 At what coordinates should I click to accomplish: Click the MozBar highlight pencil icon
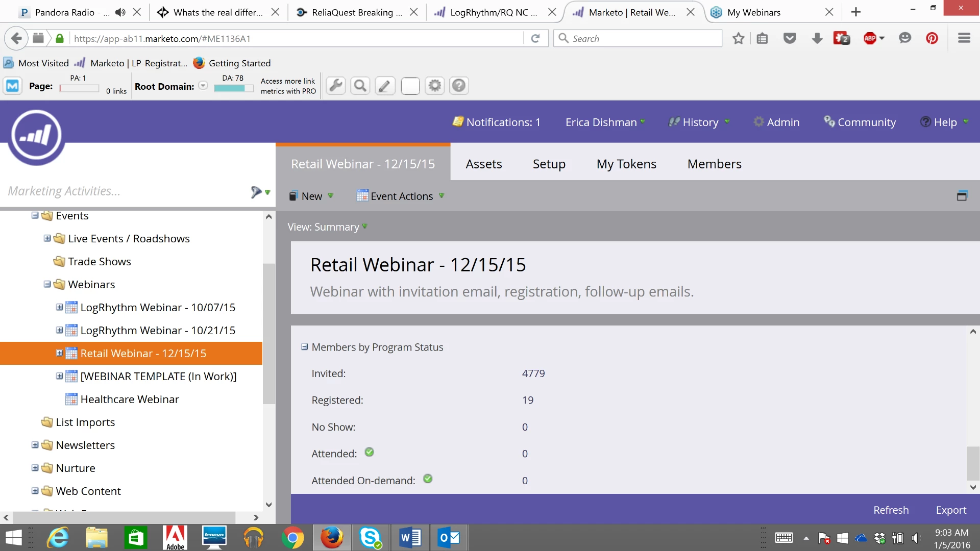click(385, 86)
